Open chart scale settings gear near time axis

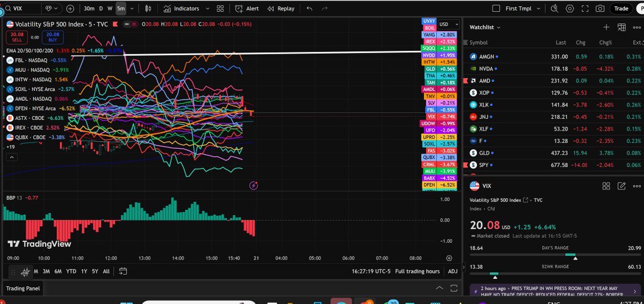(x=449, y=258)
